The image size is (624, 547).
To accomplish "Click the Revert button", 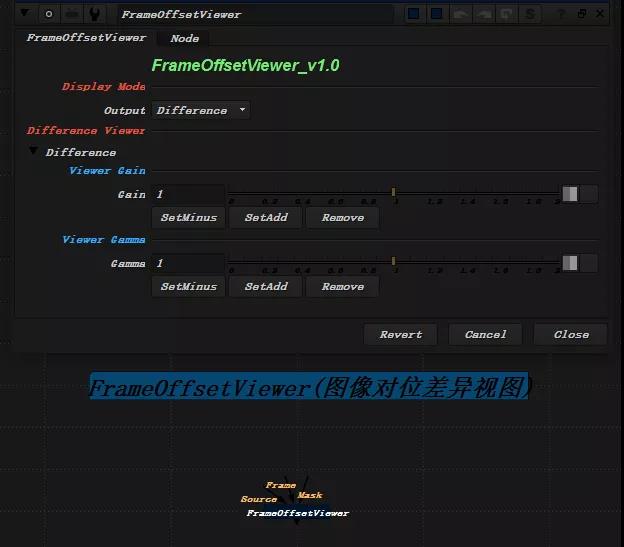I will (x=401, y=335).
